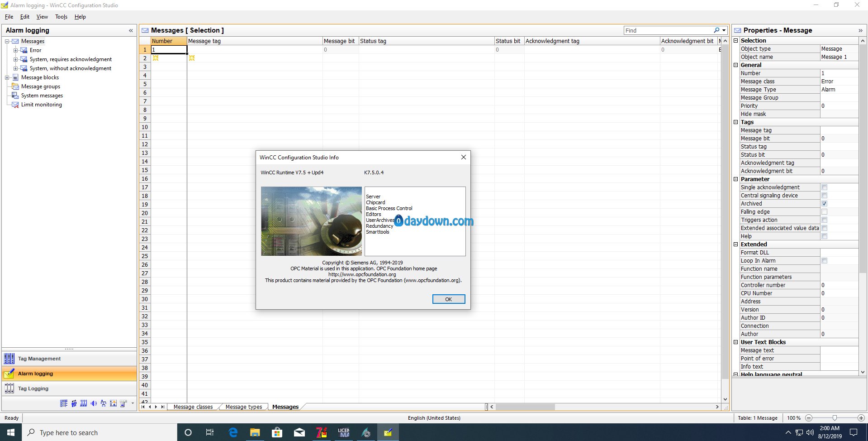The width and height of the screenshot is (868, 441).
Task: Open the Tag Management editor icon
Action: pyautogui.click(x=9, y=359)
